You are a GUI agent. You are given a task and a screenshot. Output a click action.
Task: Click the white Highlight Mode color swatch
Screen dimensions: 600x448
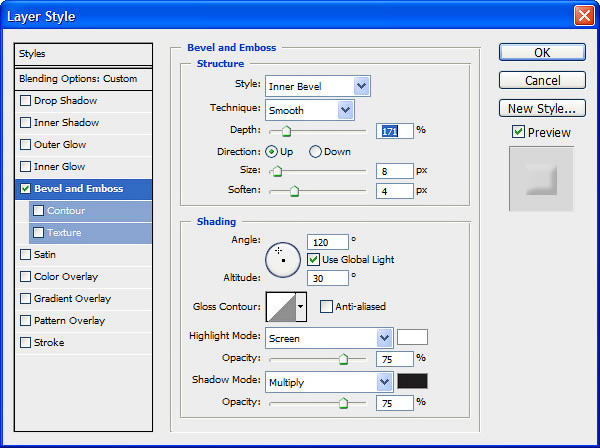pos(412,337)
